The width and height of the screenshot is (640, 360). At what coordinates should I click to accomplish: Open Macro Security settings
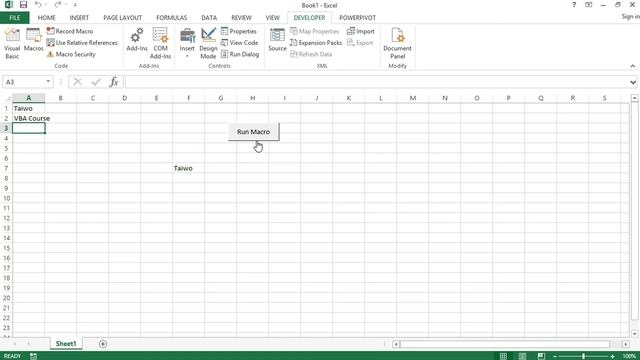(71, 54)
